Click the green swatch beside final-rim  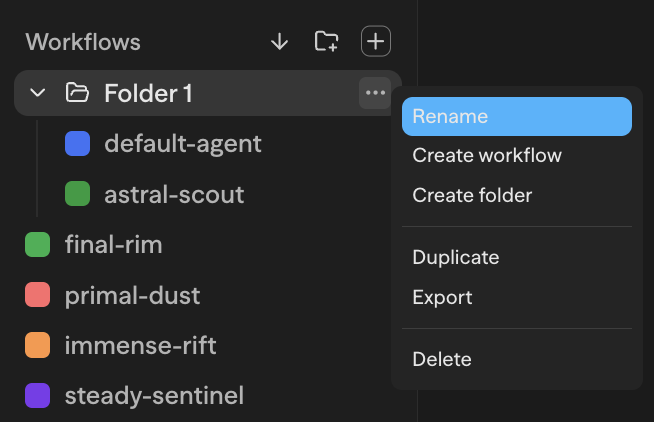(x=38, y=244)
